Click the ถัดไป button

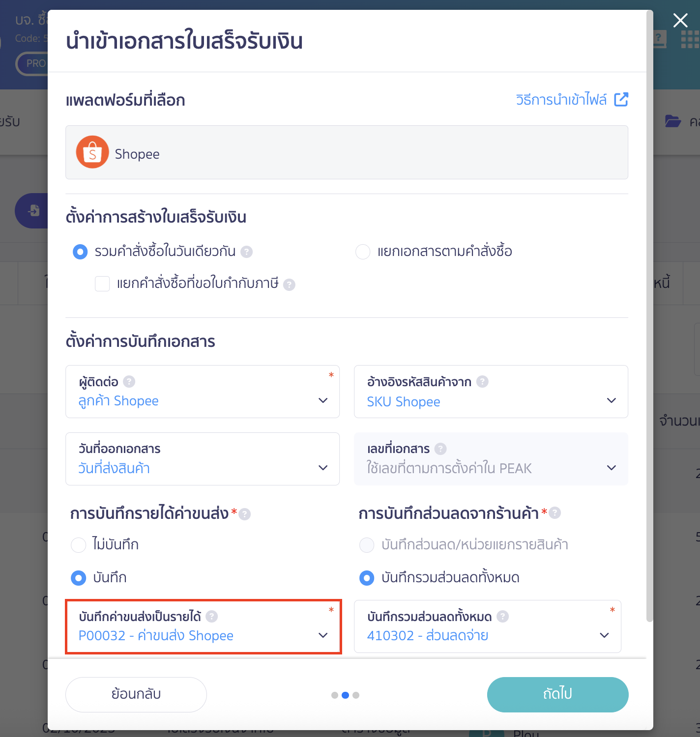557,694
